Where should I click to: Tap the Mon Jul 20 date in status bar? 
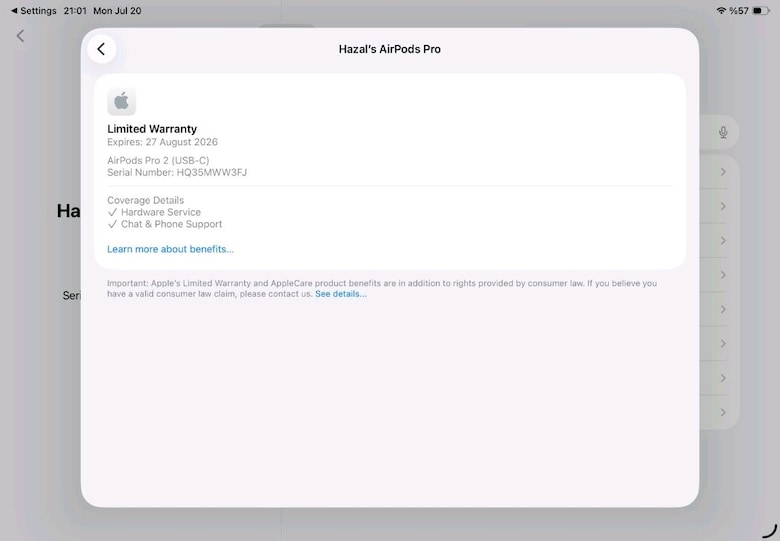click(117, 10)
